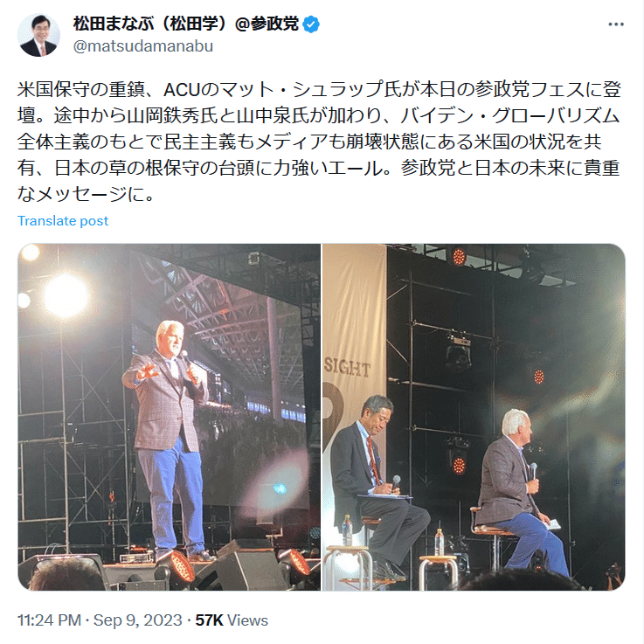Viewport: 644px width, 644px height.
Task: Click the microphone held by standing speaker
Action: pos(184,356)
